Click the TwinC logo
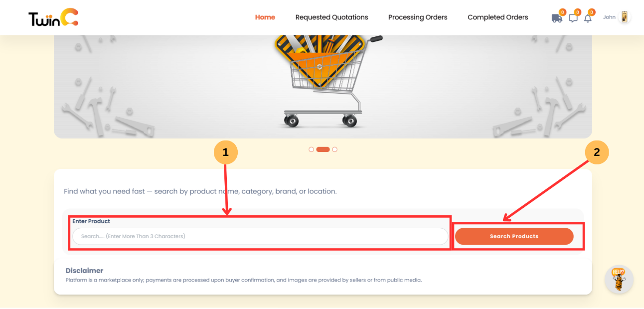This screenshot has width=644, height=309. pos(52,17)
